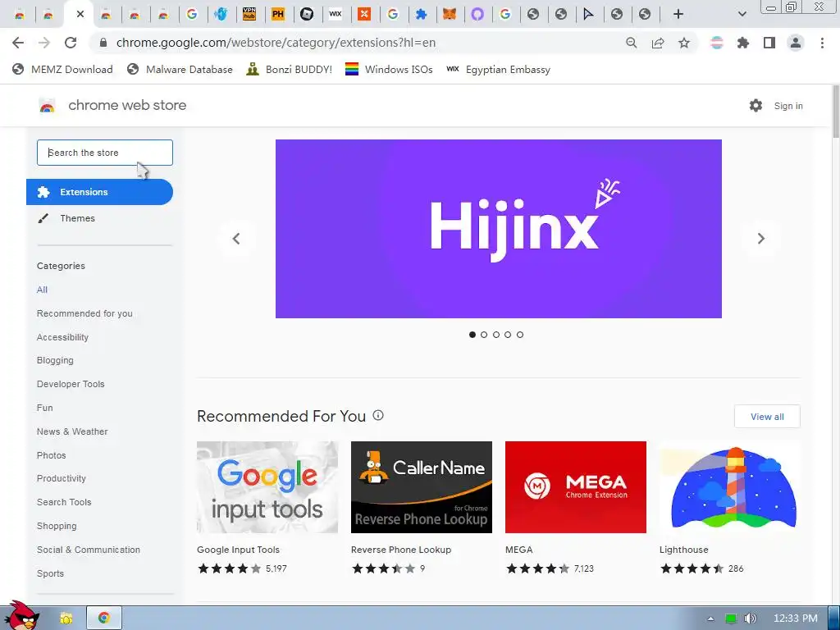Image resolution: width=840 pixels, height=630 pixels.
Task: Bookmark this page with the star icon
Action: [x=684, y=43]
